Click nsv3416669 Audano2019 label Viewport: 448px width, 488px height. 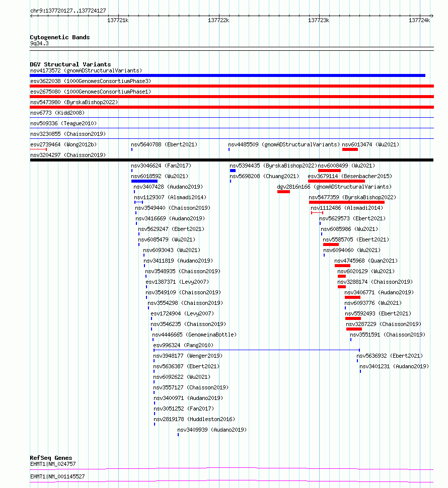[x=170, y=219]
